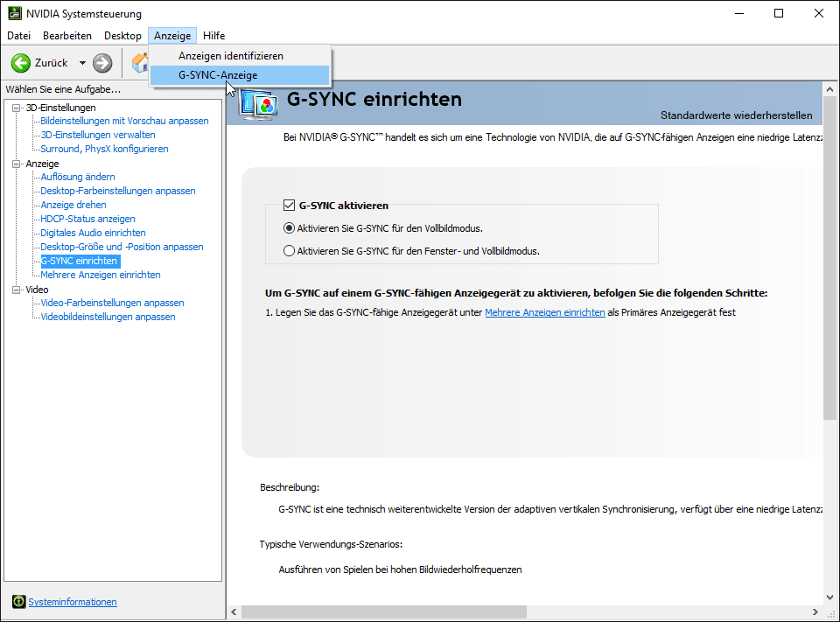
Task: Choose Anzeigen identifizieren from the menu
Action: pos(240,56)
